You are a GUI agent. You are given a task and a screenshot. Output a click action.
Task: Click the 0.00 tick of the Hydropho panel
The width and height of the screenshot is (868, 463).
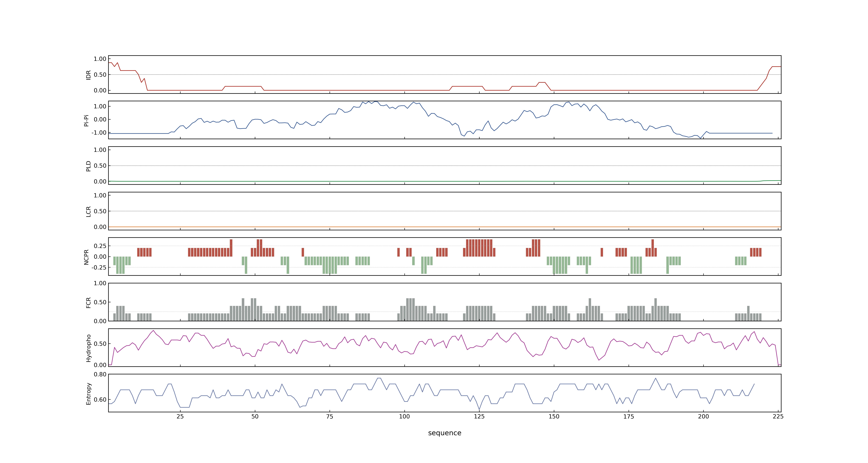point(100,365)
